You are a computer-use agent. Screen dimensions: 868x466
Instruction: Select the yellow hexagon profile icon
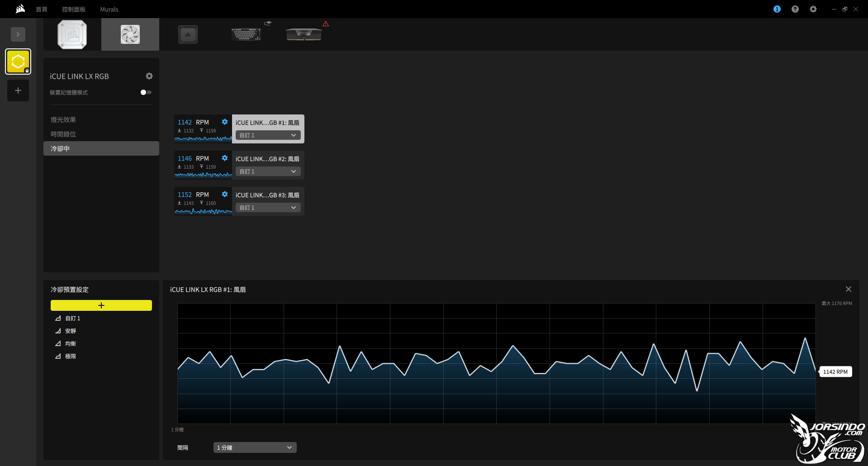coord(18,62)
